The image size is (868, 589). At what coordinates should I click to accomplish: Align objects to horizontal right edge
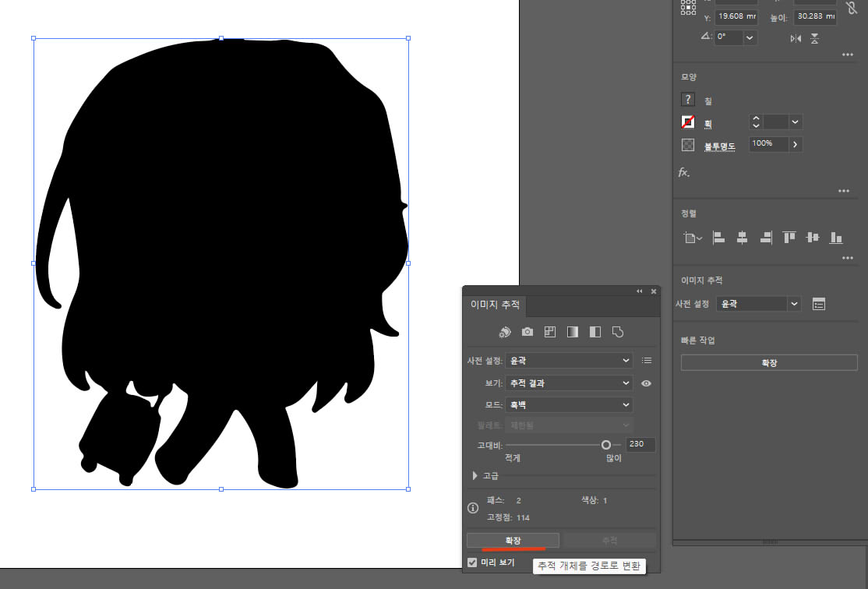(x=766, y=238)
